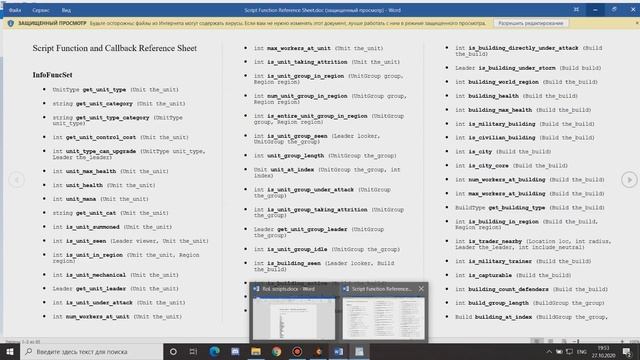This screenshot has height=360, width=640.
Task: Click the 'is_unit_group_idle' entry
Action: [x=327, y=249]
